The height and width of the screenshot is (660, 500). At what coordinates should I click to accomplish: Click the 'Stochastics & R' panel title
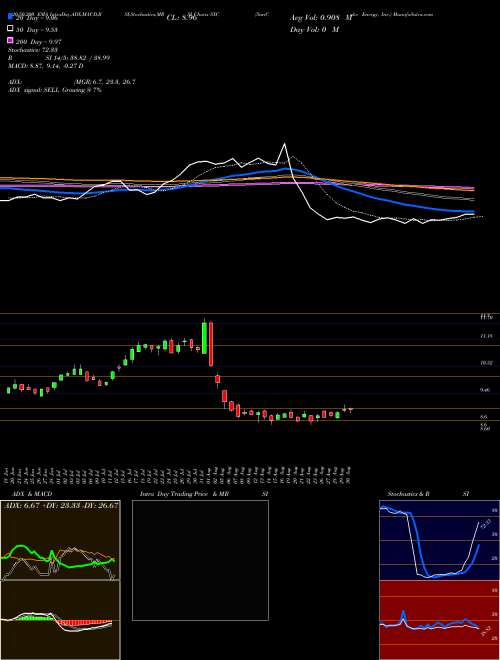coord(408,494)
